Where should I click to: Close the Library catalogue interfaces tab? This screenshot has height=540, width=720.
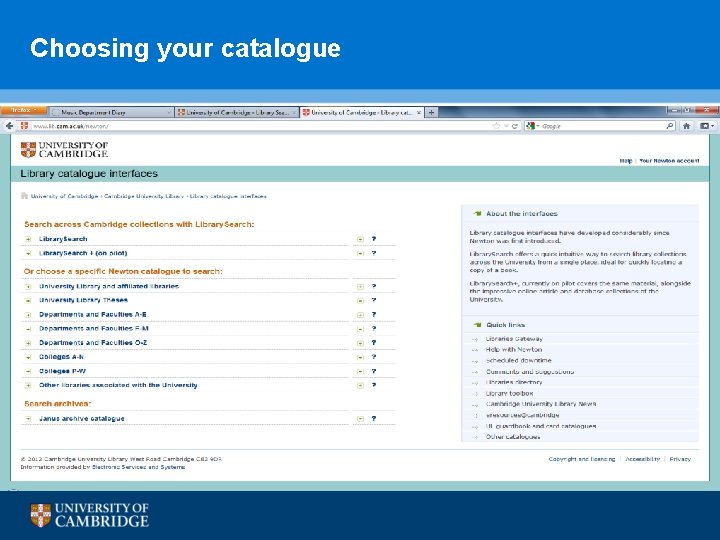coord(418,112)
